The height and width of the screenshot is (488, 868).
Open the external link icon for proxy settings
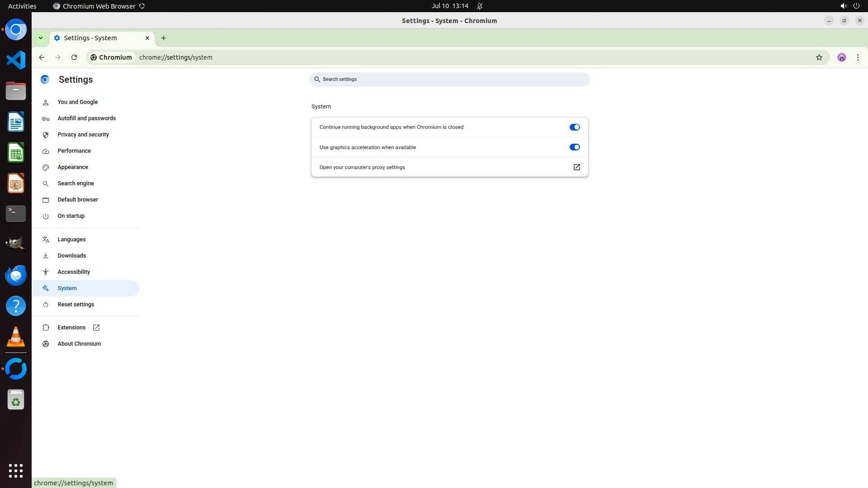tap(576, 167)
